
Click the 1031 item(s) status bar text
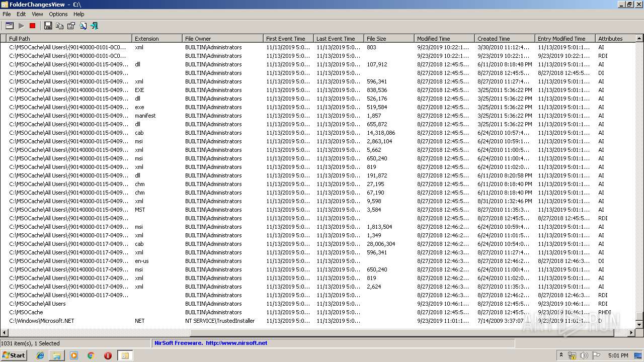tap(30, 343)
